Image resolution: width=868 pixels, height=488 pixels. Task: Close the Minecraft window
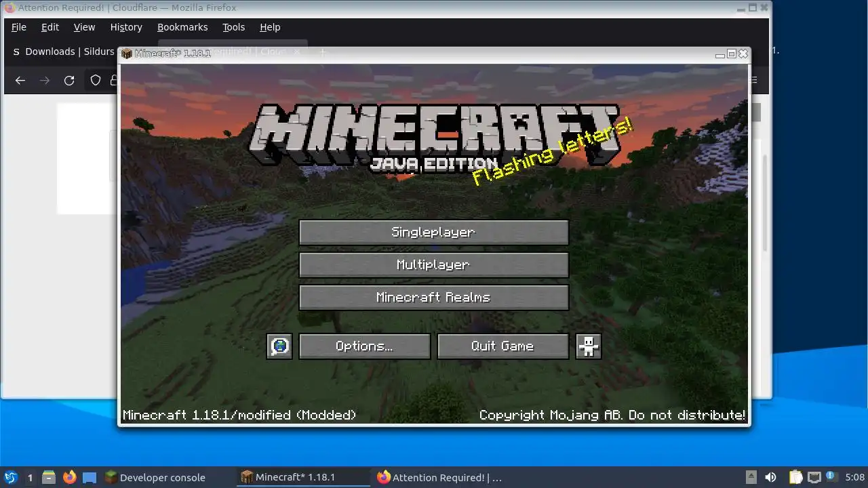pyautogui.click(x=743, y=54)
